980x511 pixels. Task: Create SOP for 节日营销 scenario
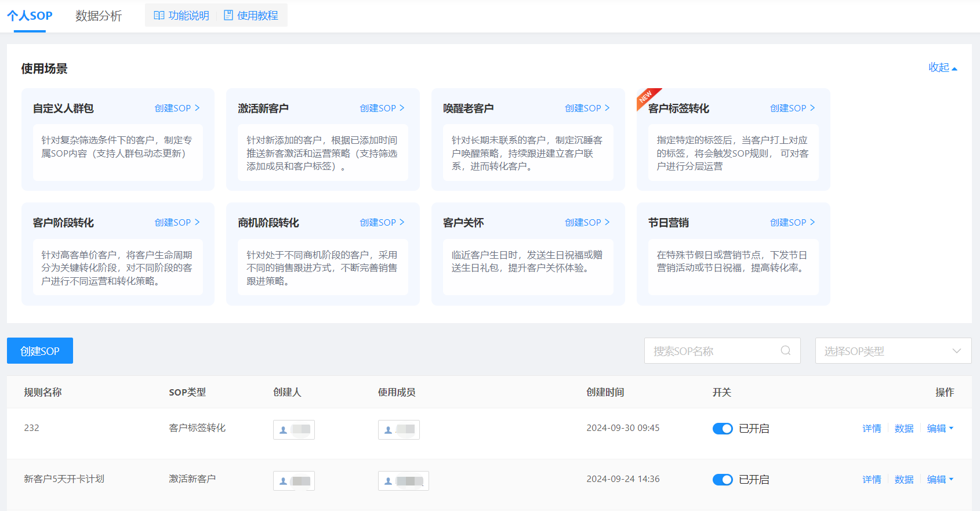click(x=793, y=222)
